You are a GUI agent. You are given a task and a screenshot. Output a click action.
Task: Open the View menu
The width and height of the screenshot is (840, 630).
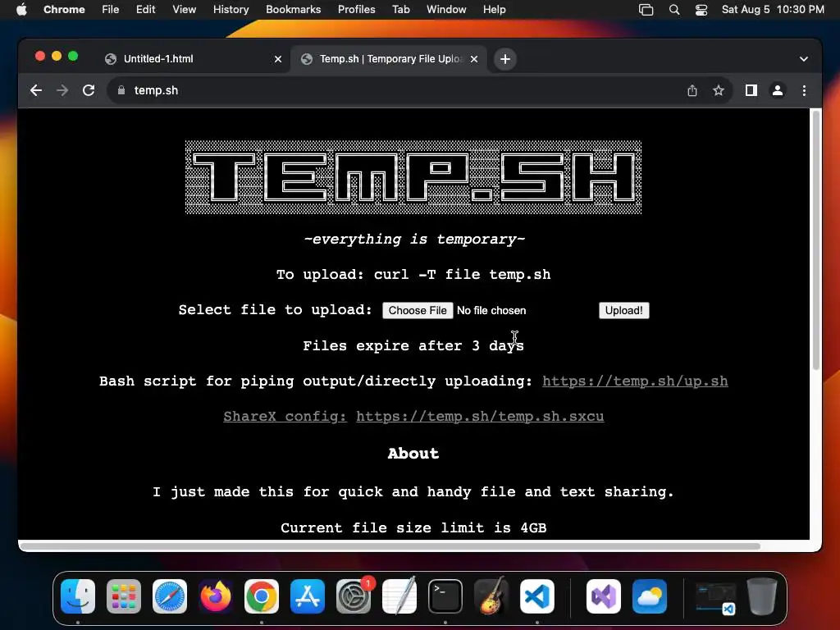coord(185,10)
